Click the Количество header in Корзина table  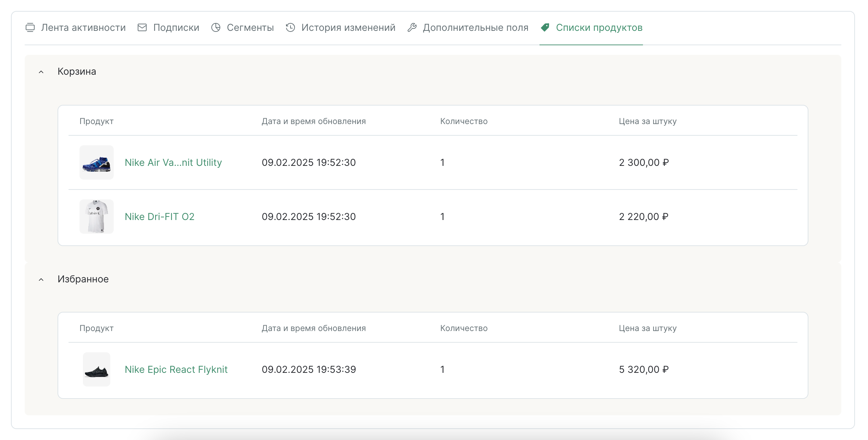[464, 121]
